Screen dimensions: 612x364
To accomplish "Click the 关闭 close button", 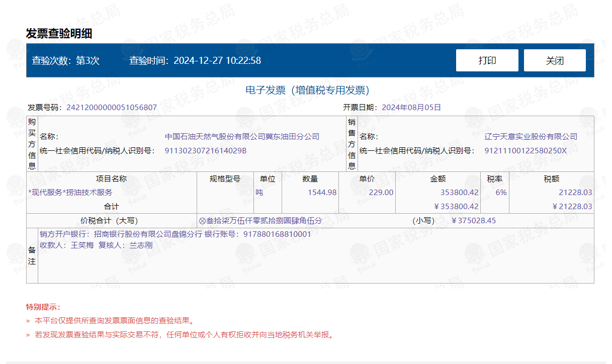I will click(555, 60).
